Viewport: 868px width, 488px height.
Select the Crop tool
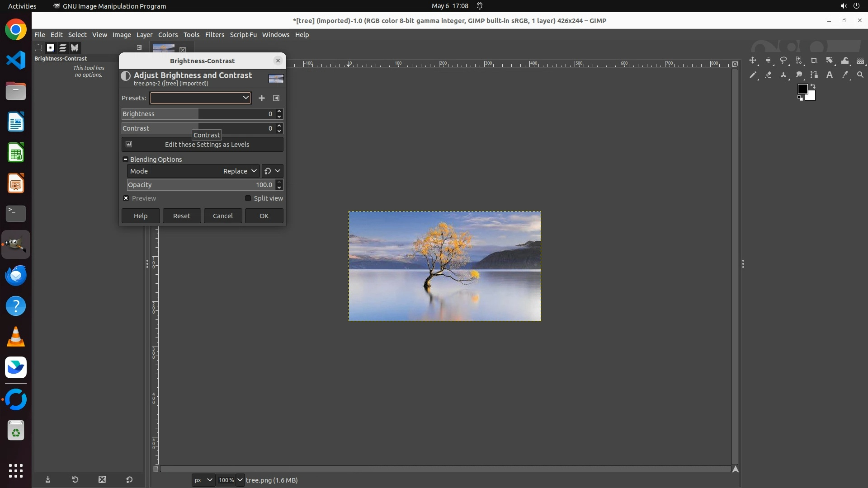tap(814, 61)
